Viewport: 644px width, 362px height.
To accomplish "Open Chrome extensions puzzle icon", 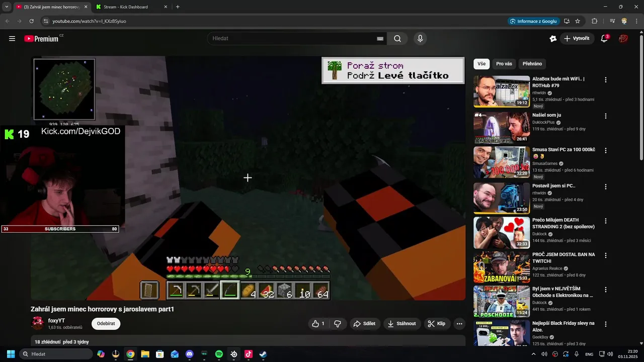I will (x=594, y=21).
